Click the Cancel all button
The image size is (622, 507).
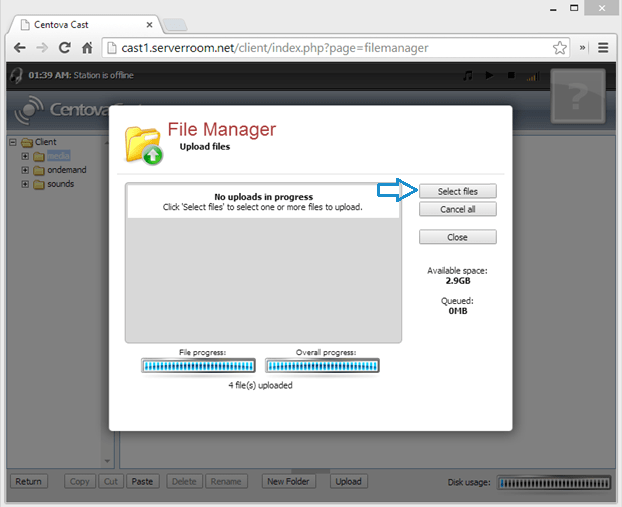pos(457,209)
